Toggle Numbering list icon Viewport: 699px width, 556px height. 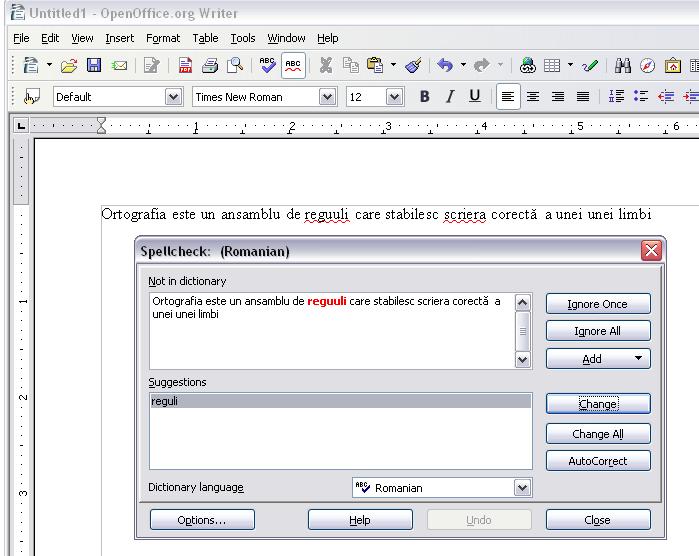click(x=616, y=96)
